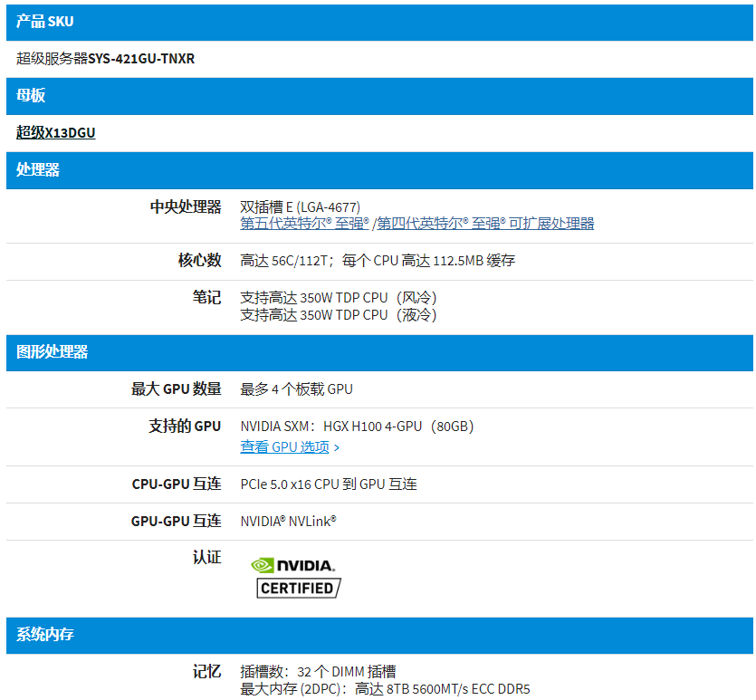
Task: Click the 350W TDP CPU（风冷）line
Action: [x=339, y=298]
